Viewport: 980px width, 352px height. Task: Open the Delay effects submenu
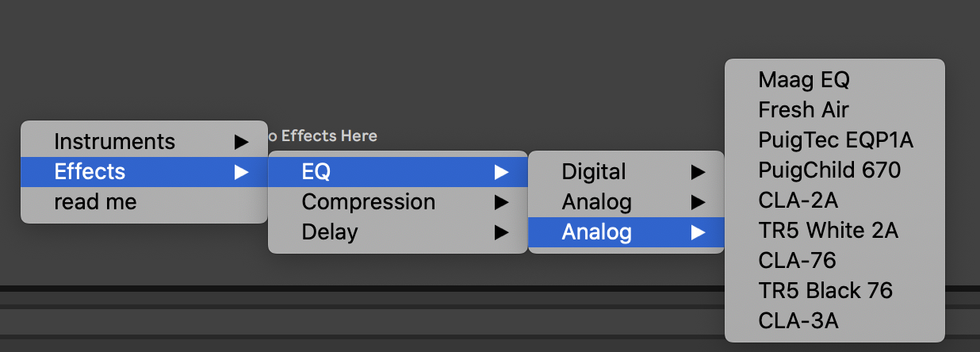[x=330, y=232]
